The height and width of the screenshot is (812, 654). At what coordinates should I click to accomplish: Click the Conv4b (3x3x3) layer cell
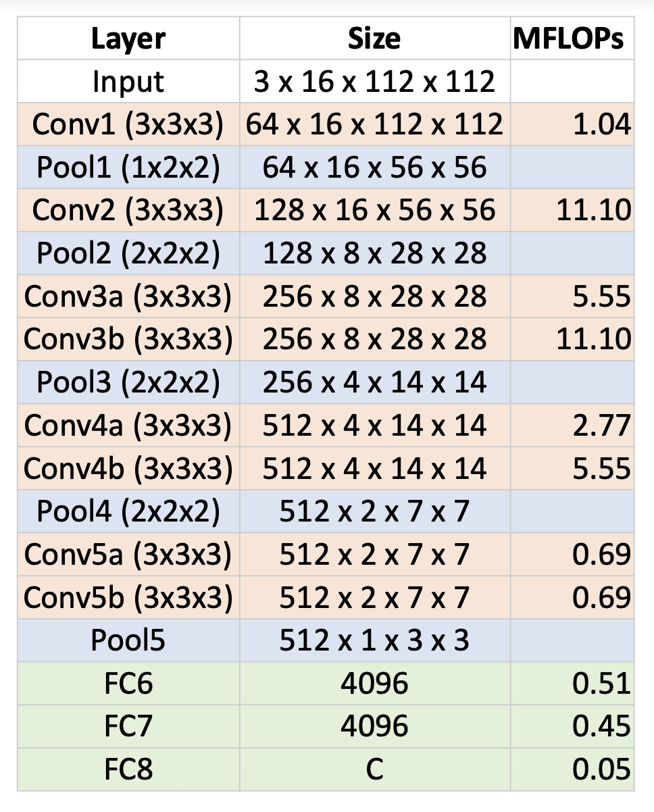coord(128,468)
